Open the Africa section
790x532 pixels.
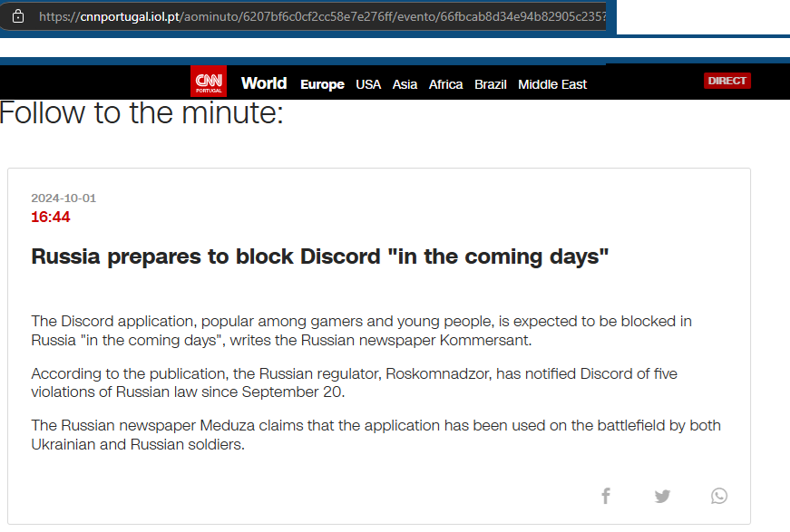click(446, 84)
